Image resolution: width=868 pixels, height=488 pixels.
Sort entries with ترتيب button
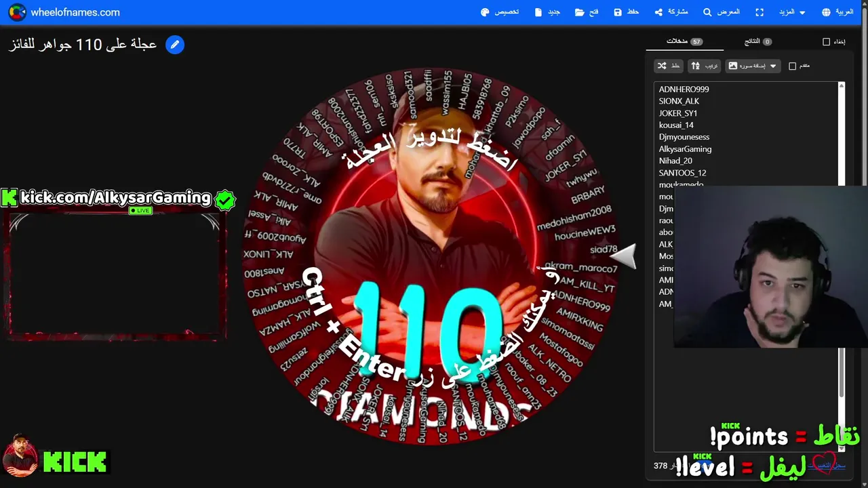tap(704, 66)
